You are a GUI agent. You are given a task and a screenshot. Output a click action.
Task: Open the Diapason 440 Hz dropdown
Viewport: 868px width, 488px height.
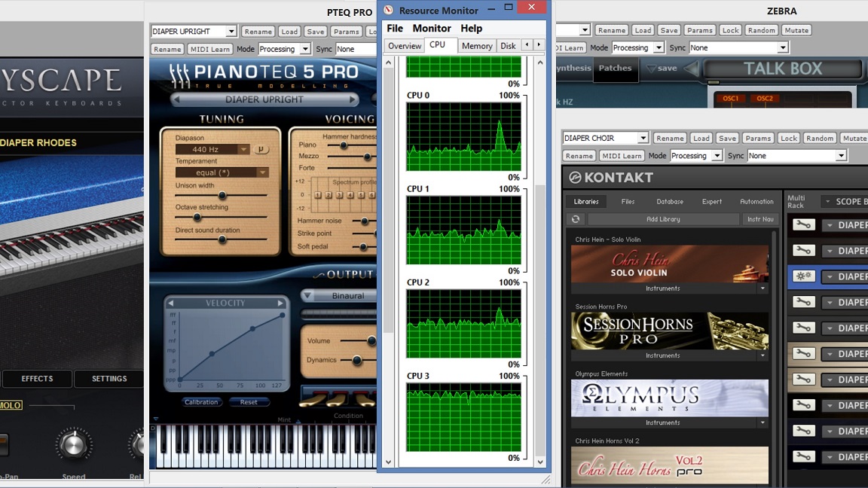243,150
